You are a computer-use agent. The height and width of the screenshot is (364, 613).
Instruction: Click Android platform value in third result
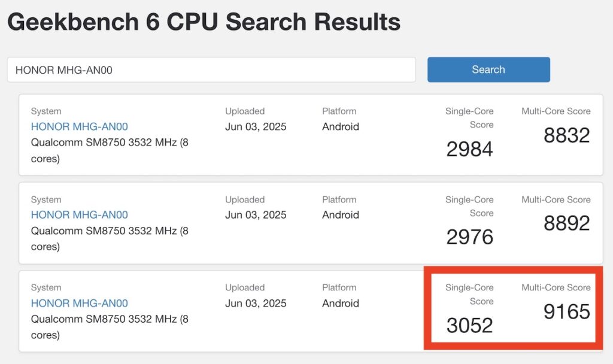click(x=341, y=303)
